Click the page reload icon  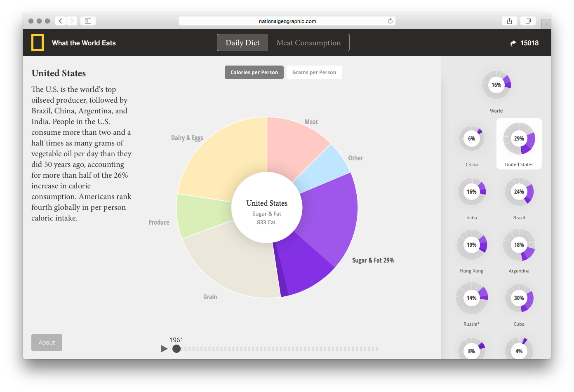[390, 21]
